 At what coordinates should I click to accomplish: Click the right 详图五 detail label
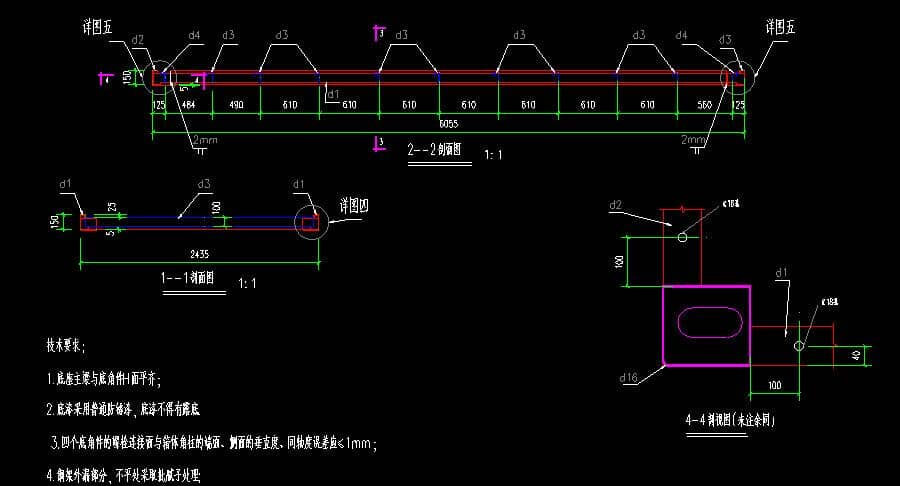(x=781, y=26)
